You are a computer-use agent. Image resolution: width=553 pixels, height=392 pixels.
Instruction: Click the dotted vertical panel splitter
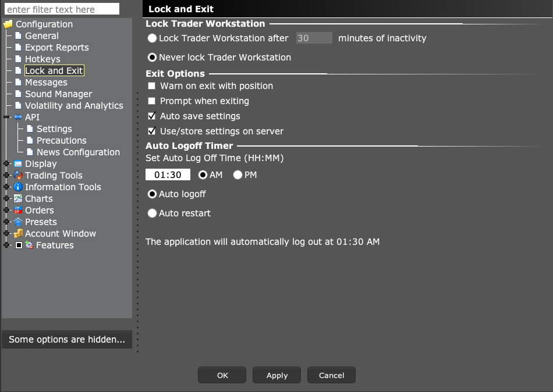point(137,222)
